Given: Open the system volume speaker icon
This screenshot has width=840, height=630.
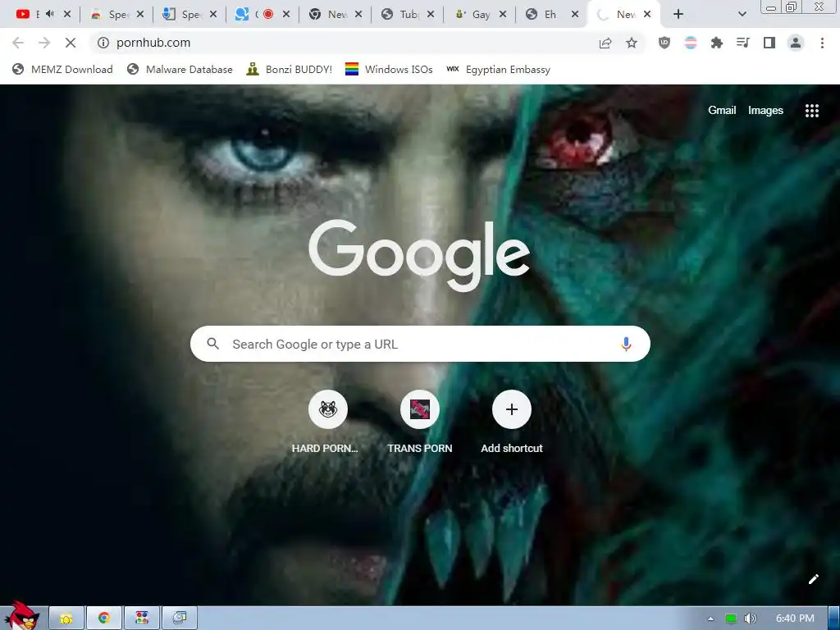Looking at the screenshot, I should pyautogui.click(x=750, y=619).
